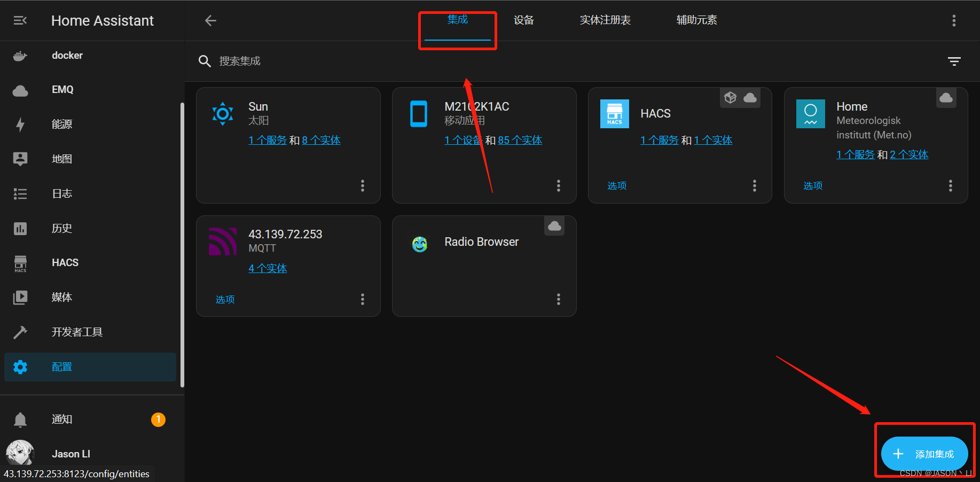Click the Sun integration icon
This screenshot has height=482, width=980.
[x=223, y=113]
